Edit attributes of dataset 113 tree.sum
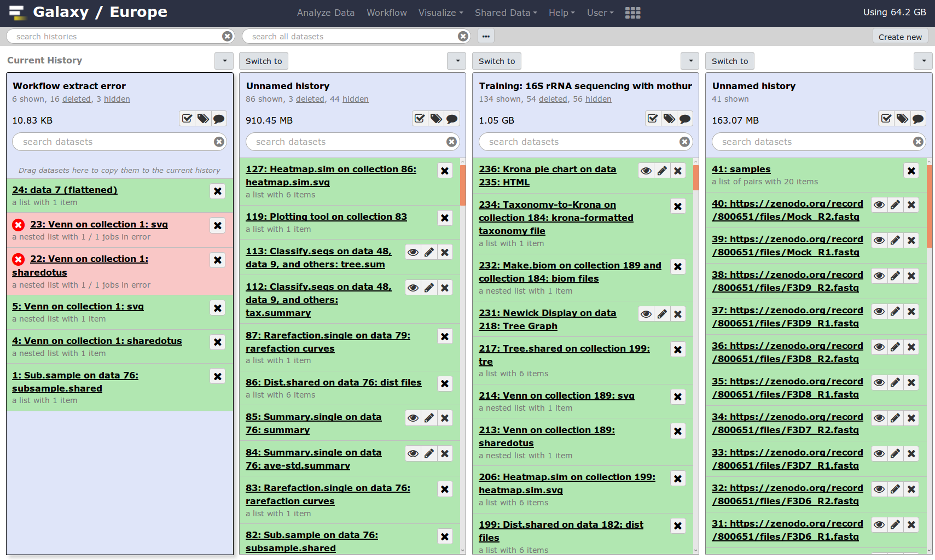Image resolution: width=935 pixels, height=560 pixels. 429,252
